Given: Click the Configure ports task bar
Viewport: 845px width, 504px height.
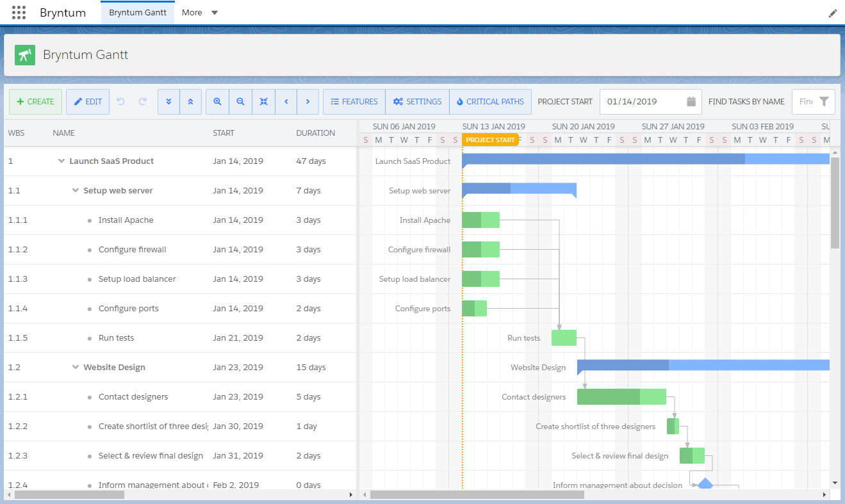Looking at the screenshot, I should click(474, 309).
